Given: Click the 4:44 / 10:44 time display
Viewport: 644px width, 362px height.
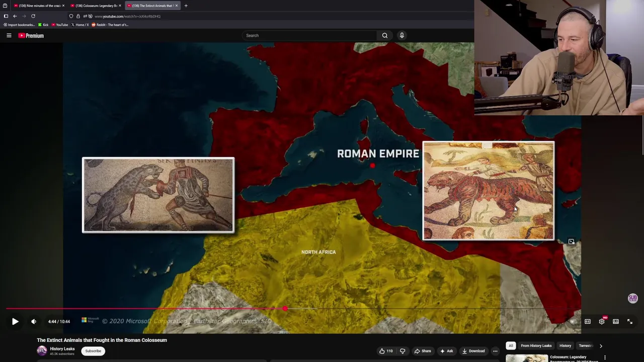Looking at the screenshot, I should click(59, 321).
